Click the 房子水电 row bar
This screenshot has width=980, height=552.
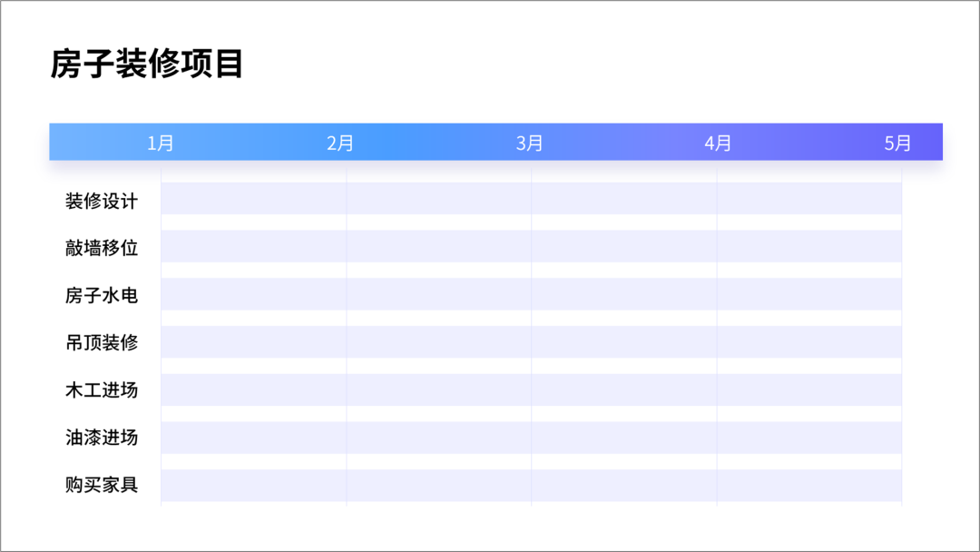pyautogui.click(x=531, y=294)
